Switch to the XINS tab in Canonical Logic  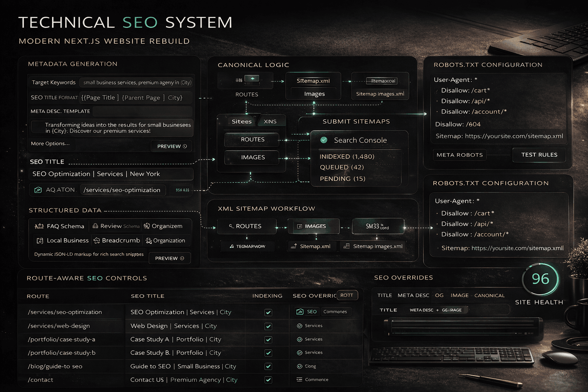(x=271, y=121)
